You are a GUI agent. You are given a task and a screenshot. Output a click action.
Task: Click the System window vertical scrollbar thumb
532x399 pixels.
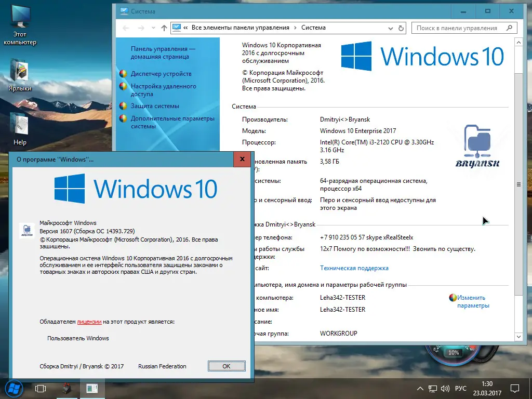point(518,184)
